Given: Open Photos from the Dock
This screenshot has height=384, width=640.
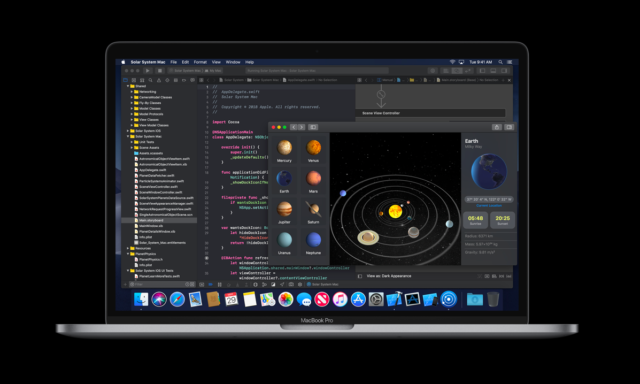Looking at the screenshot, I should pyautogui.click(x=286, y=300).
